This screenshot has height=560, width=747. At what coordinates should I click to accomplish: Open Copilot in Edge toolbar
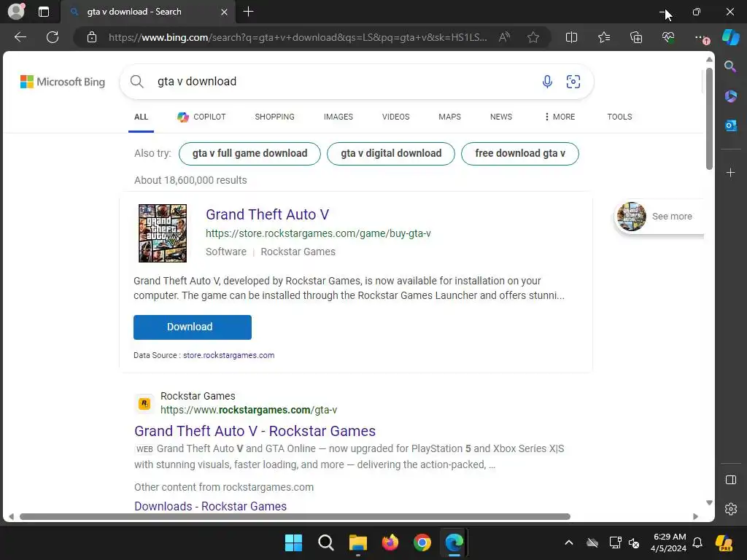(x=731, y=37)
